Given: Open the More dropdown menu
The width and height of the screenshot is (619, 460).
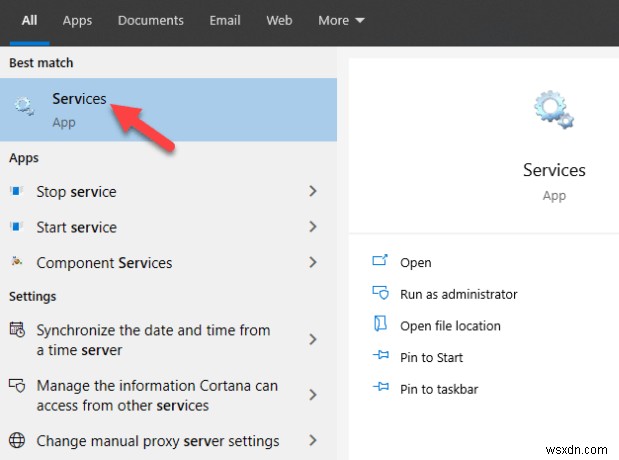Looking at the screenshot, I should point(341,20).
